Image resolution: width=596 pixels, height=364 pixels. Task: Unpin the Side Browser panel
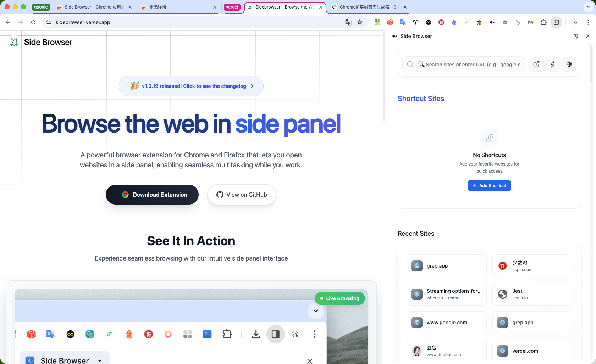(576, 36)
